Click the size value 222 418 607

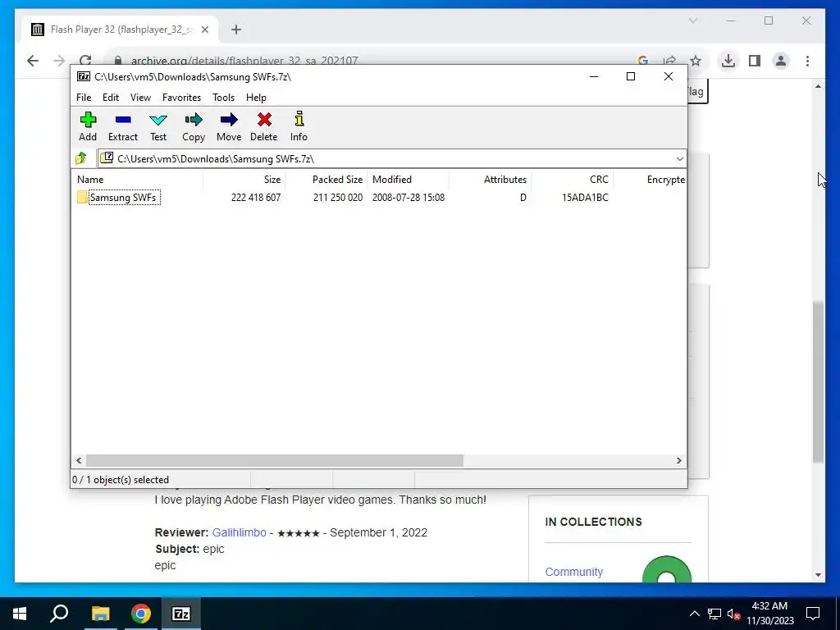[x=256, y=198]
